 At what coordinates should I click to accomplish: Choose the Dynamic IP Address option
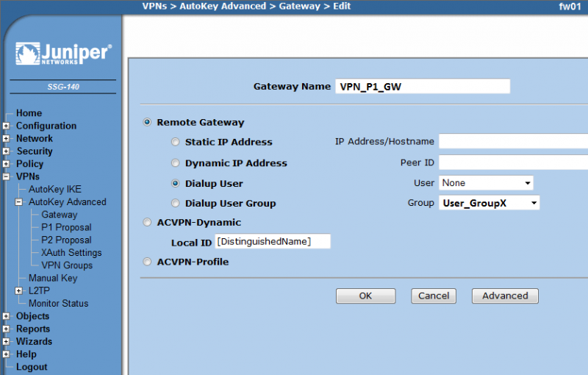coord(175,162)
